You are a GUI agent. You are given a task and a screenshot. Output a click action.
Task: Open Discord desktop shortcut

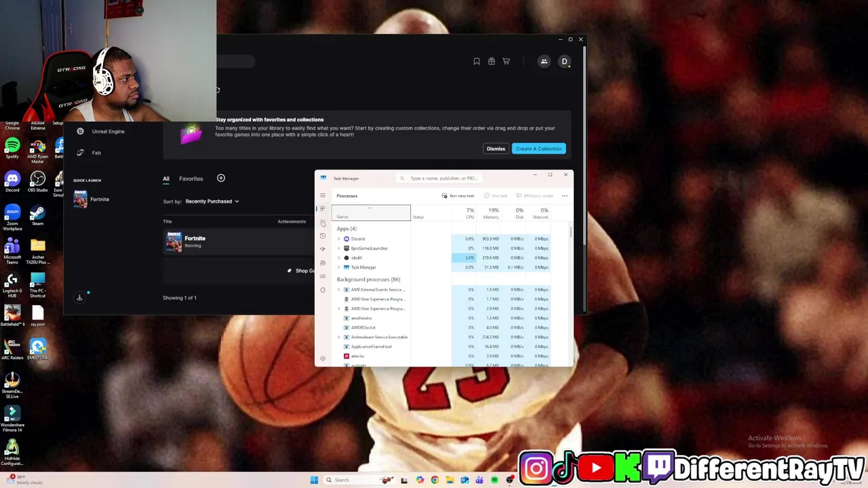(12, 182)
